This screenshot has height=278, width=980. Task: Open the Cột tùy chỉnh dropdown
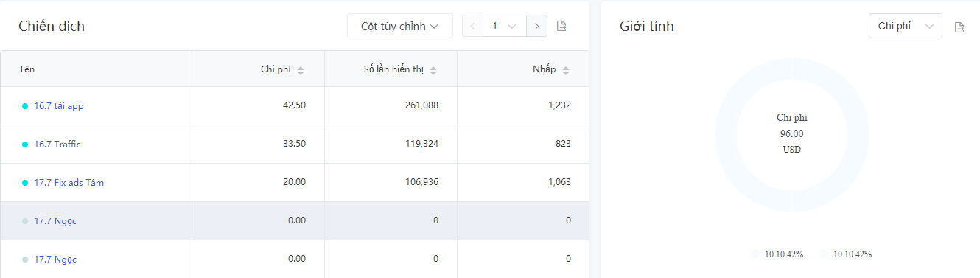(400, 26)
